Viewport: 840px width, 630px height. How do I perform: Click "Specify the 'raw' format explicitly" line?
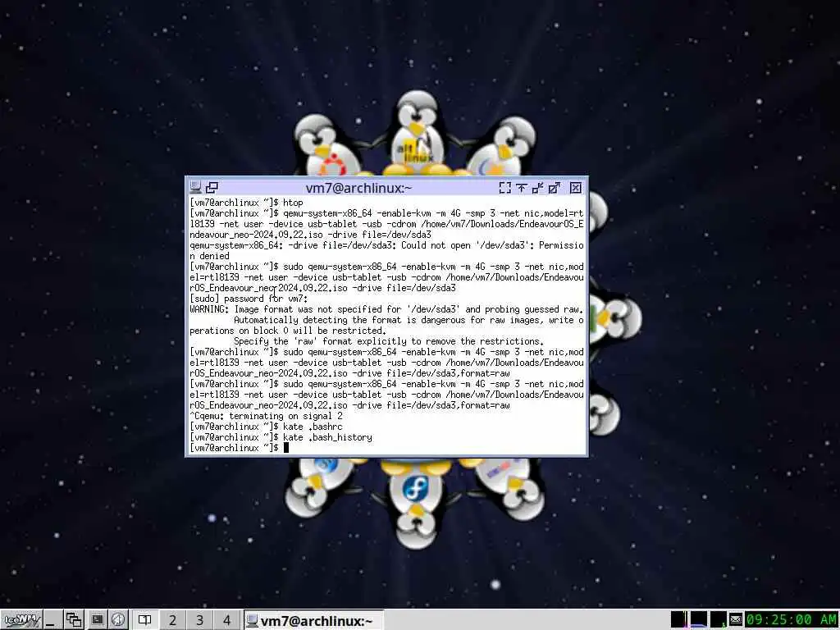click(x=388, y=341)
